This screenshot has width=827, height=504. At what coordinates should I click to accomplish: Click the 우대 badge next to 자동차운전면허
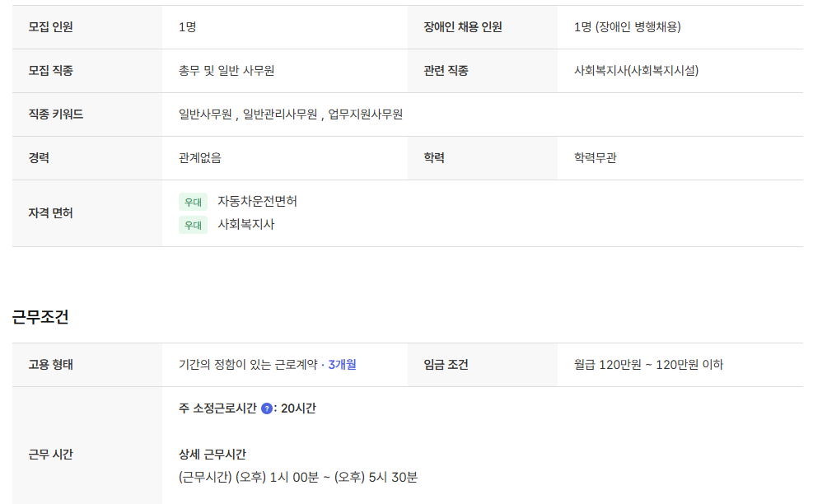[x=193, y=202]
